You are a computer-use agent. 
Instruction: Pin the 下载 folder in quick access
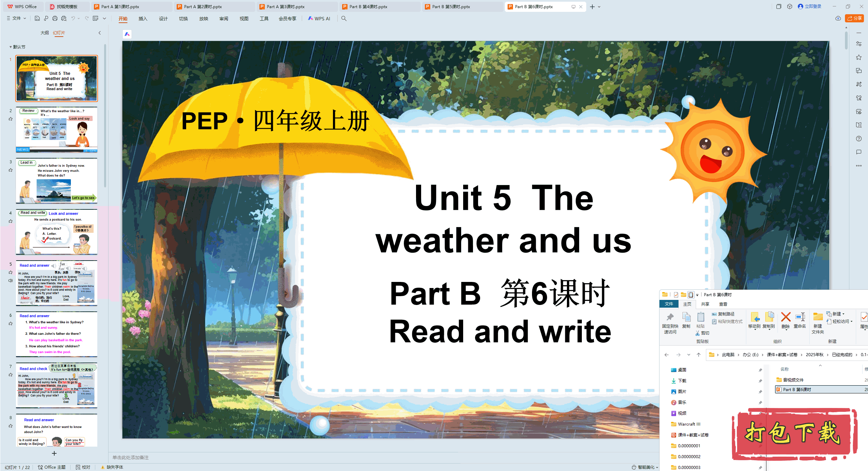(761, 381)
